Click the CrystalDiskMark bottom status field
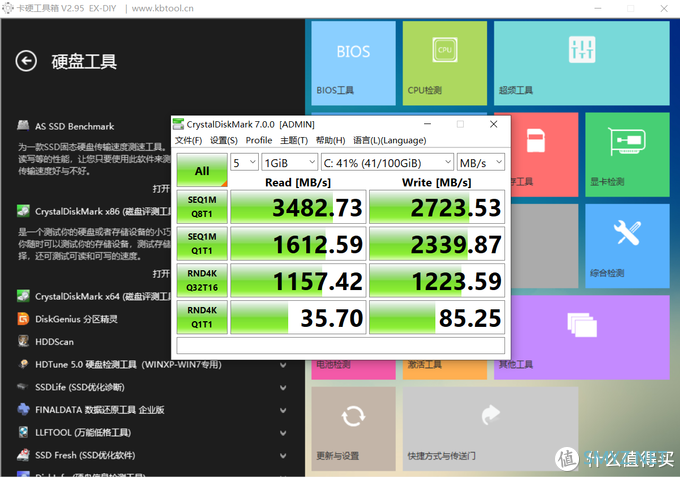The height and width of the screenshot is (477, 680). tap(340, 346)
